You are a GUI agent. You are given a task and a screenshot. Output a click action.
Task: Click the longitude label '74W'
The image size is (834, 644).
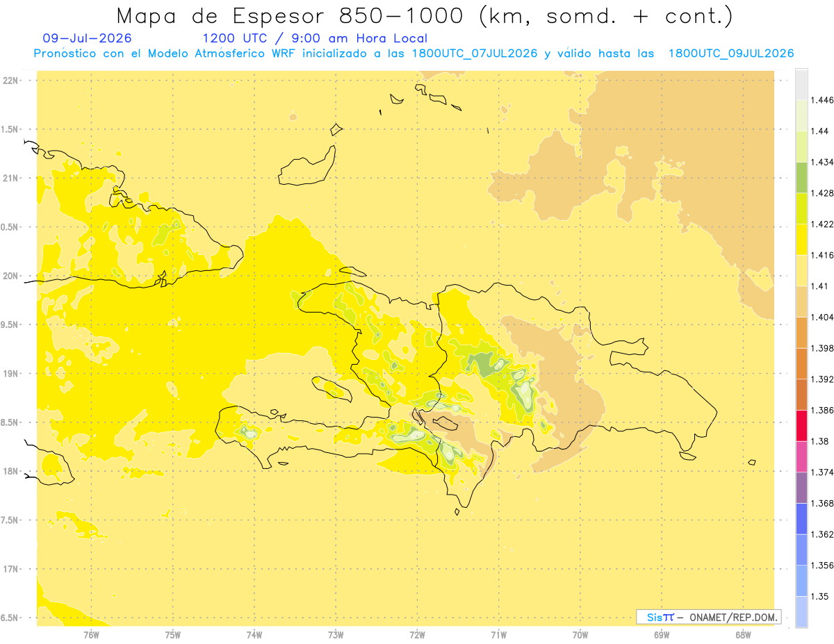[254, 635]
